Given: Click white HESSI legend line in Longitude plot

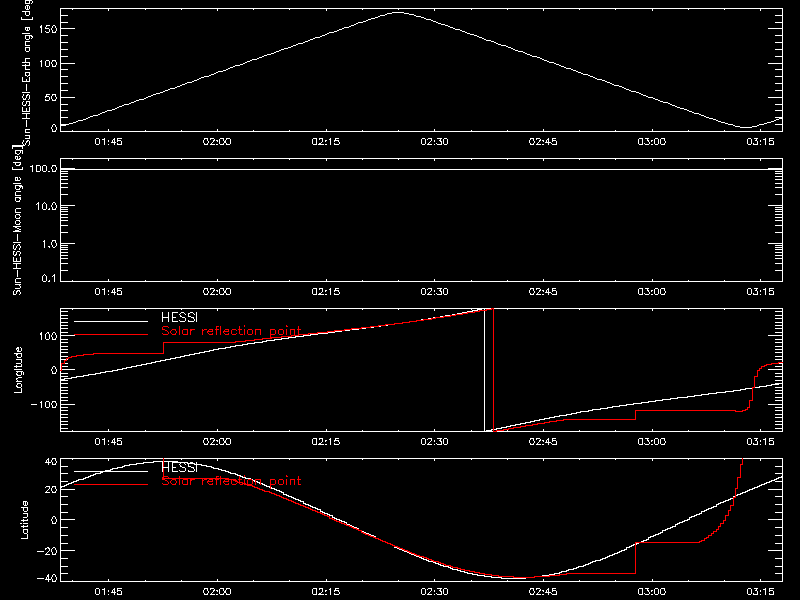Looking at the screenshot, I should [x=111, y=321].
